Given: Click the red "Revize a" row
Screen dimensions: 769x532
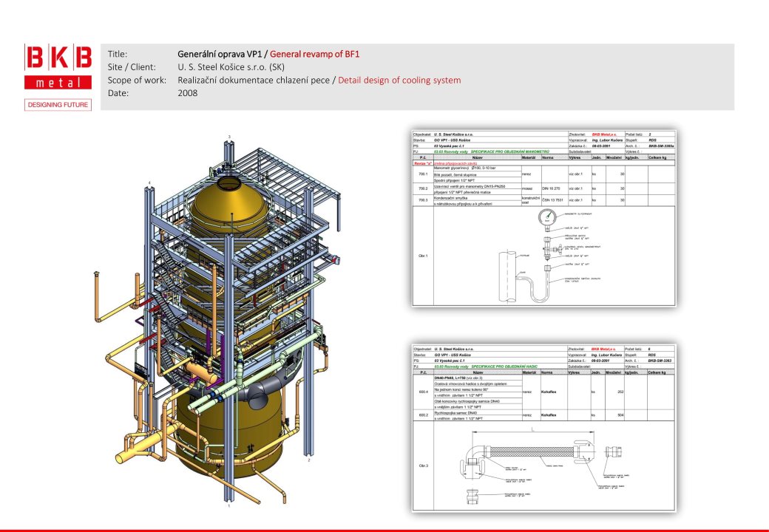Looking at the screenshot, I should (444, 163).
